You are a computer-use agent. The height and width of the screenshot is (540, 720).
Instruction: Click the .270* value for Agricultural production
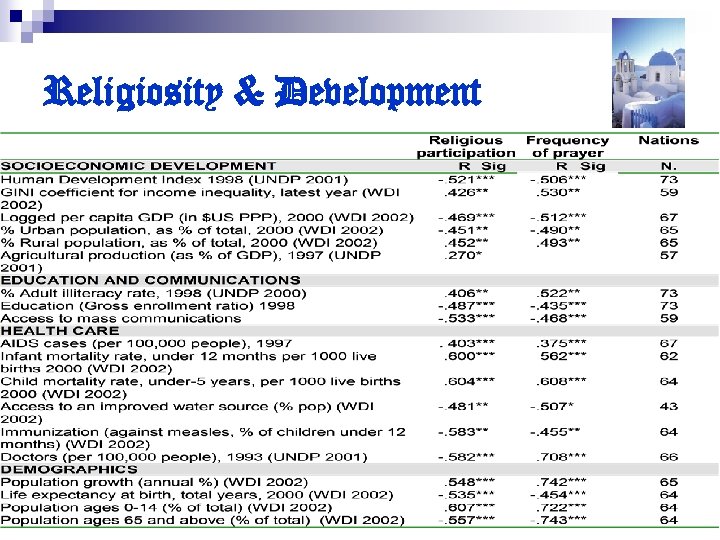coord(463,255)
